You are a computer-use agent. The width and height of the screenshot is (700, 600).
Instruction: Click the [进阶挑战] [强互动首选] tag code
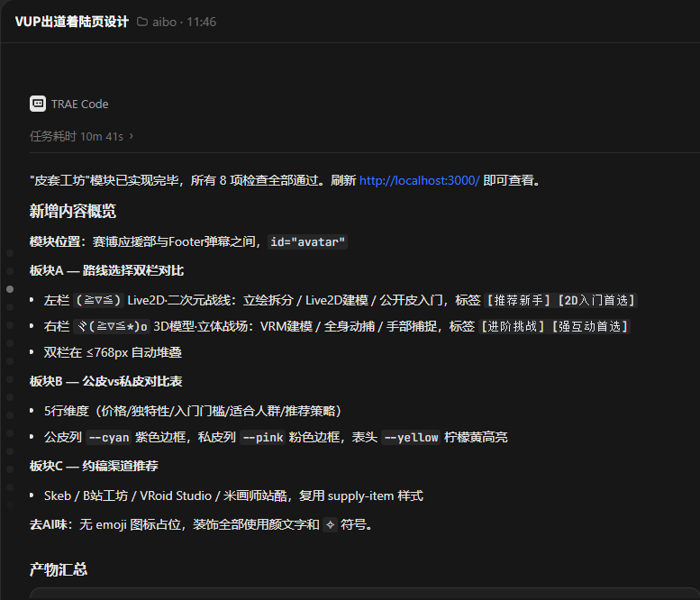(x=554, y=327)
